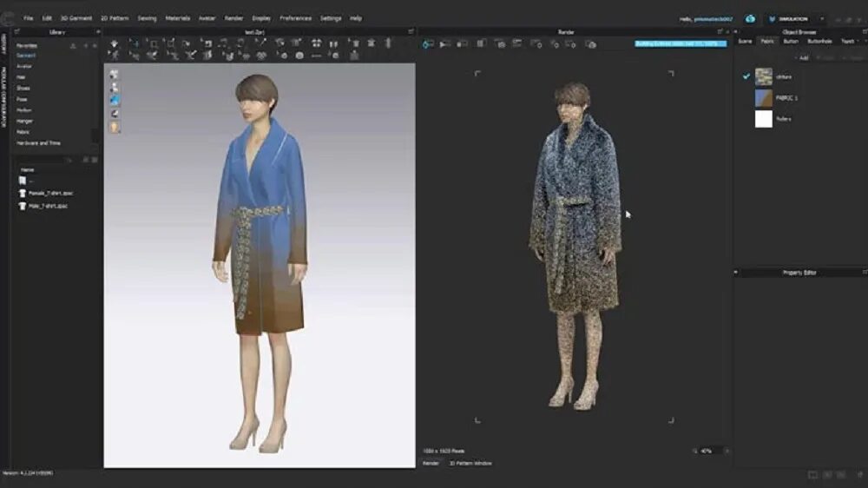Select the Hardware and Trims folder
This screenshot has width=868, height=488.
coord(38,143)
